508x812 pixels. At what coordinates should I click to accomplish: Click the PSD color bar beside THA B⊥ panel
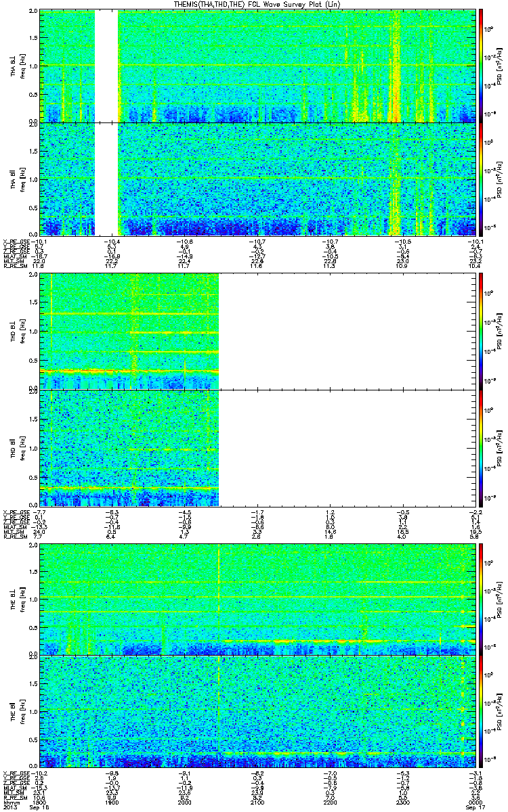point(482,66)
